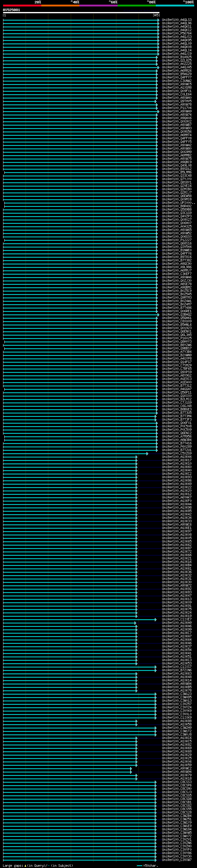The width and height of the screenshot is (197, 868).
Task: Select hit label UniRef100_Q589B8
Action: (176, 210)
